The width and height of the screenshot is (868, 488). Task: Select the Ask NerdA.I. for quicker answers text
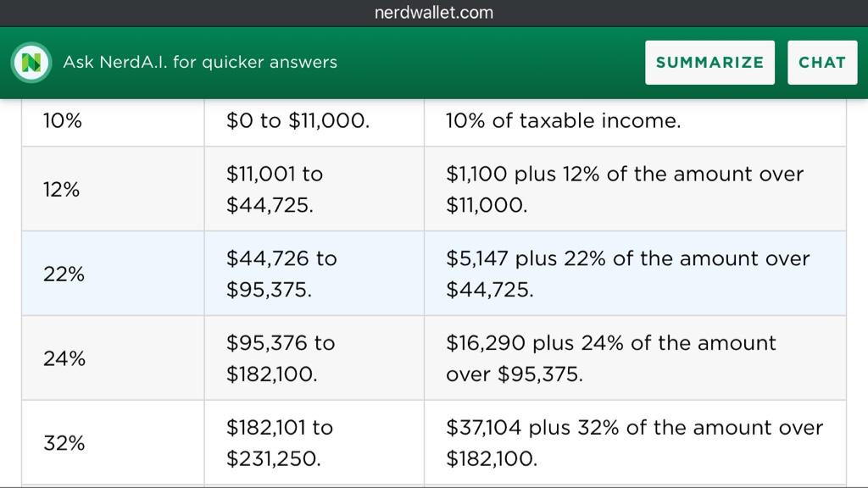[x=200, y=62]
